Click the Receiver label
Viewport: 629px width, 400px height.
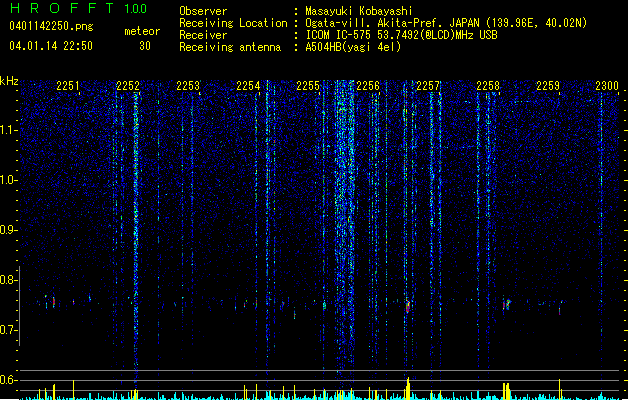pos(203,35)
